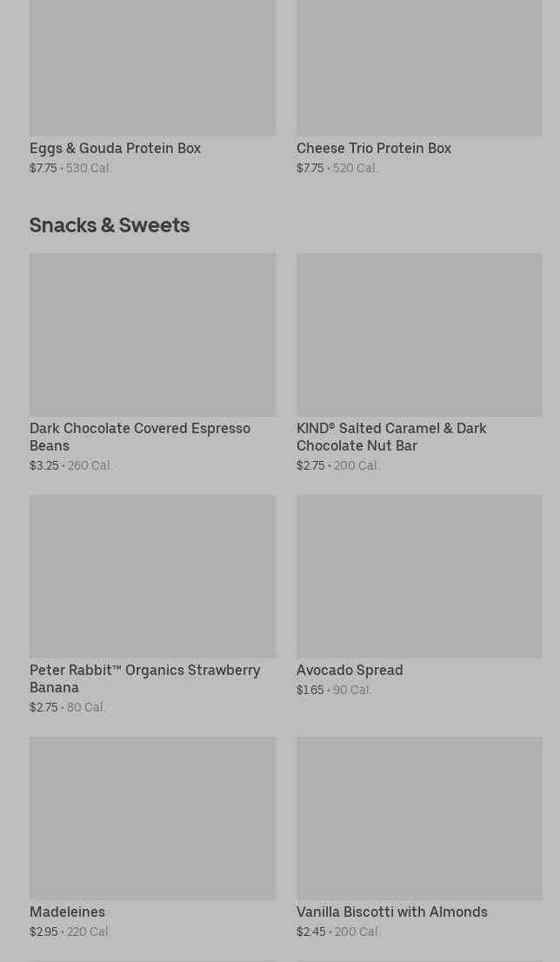The image size is (560, 962).
Task: Open KIND Salted Caramel Nut Bar title
Action: pos(390,437)
